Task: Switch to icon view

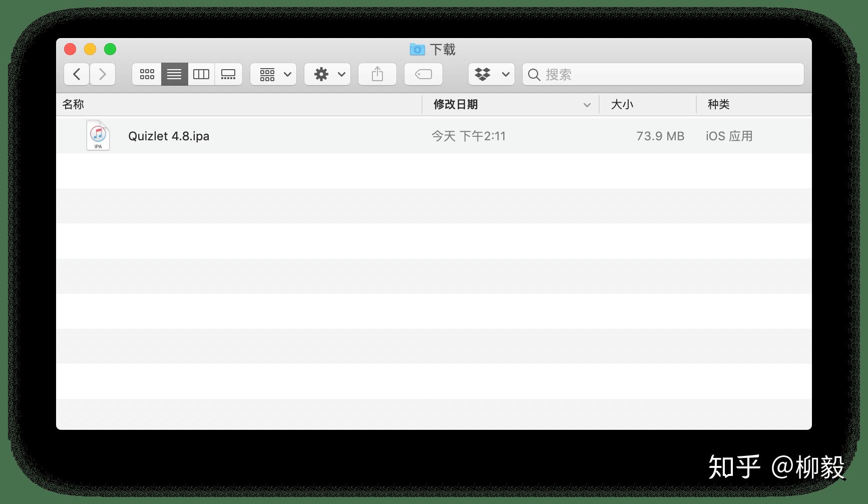Action: click(x=146, y=74)
